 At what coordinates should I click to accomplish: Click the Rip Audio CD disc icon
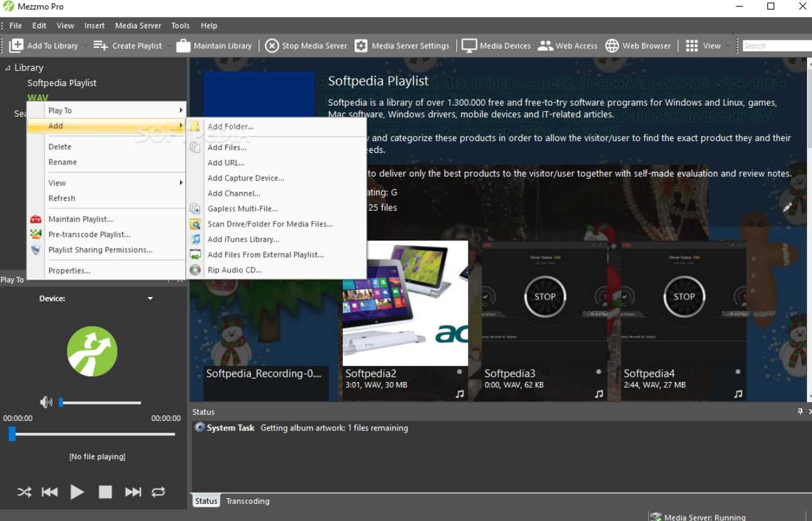(x=196, y=270)
